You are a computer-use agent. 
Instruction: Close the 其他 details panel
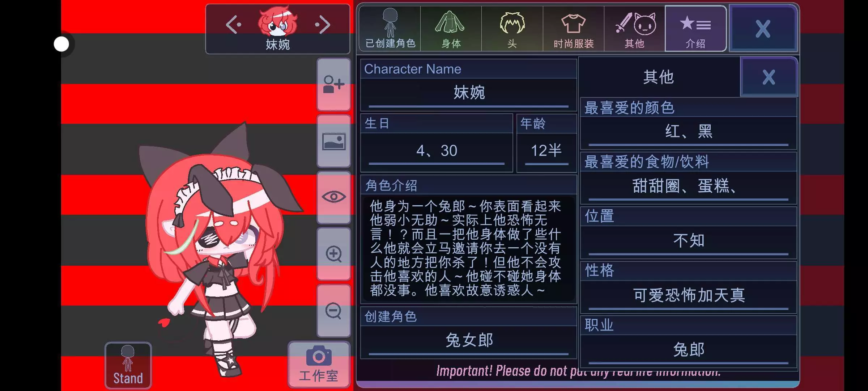tap(769, 77)
